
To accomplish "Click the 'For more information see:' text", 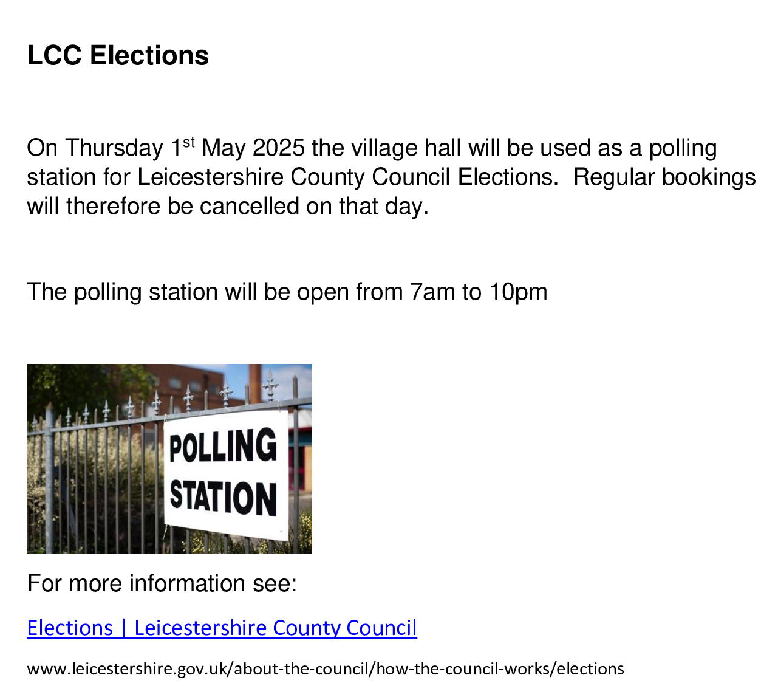I will 162,583.
